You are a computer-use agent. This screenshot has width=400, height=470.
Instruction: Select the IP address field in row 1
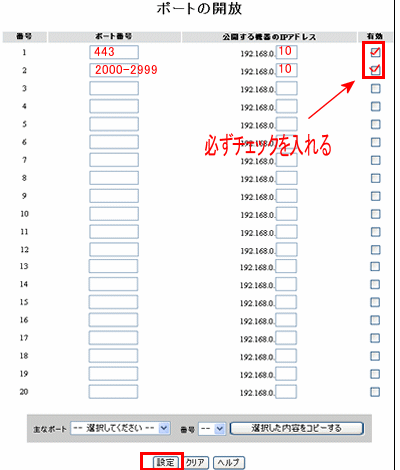(x=287, y=52)
